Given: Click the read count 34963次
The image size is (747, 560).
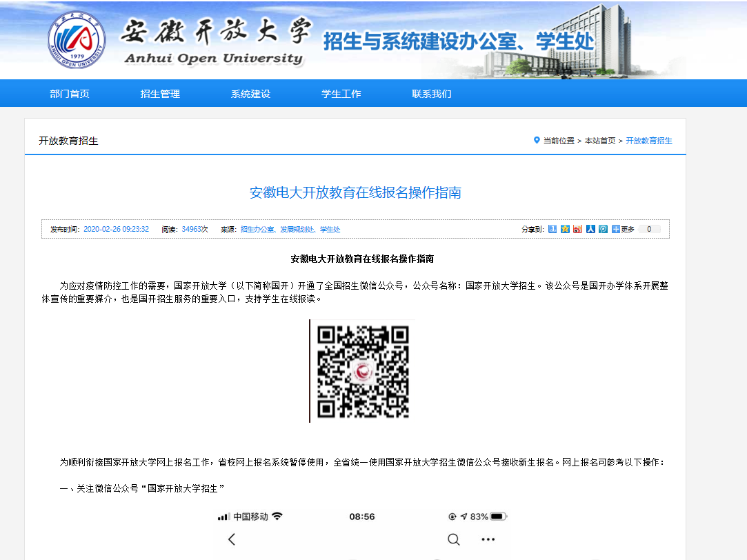Looking at the screenshot, I should pos(195,229).
